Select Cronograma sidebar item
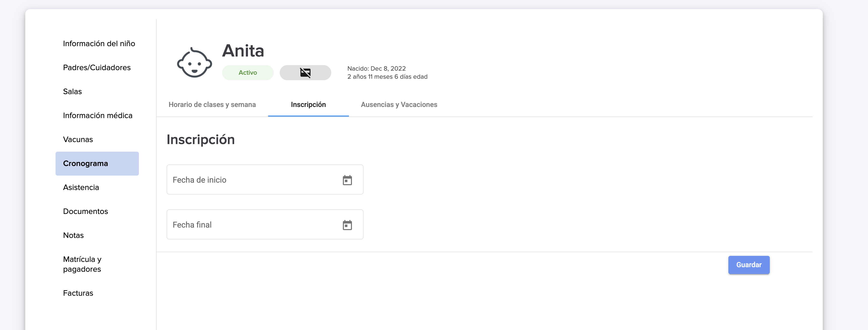Viewport: 868px width, 330px height. tap(86, 164)
